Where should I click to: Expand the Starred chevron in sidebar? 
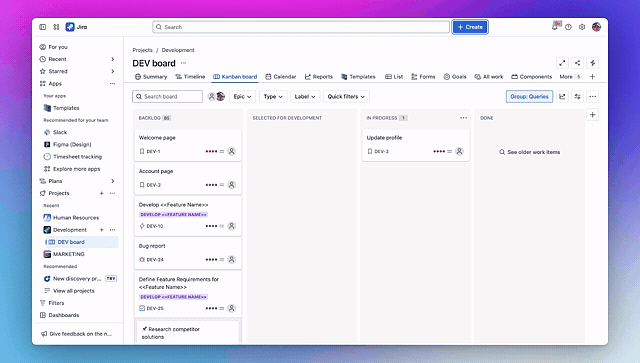coord(113,71)
